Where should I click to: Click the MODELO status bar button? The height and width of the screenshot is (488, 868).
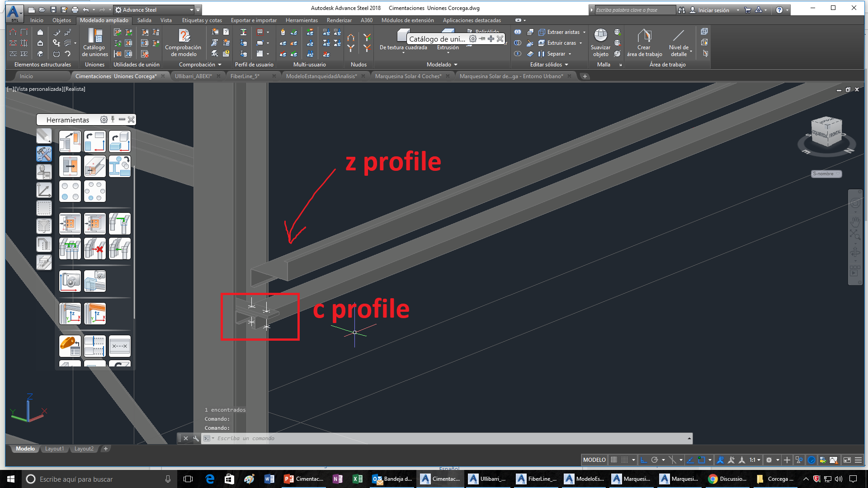coord(594,460)
